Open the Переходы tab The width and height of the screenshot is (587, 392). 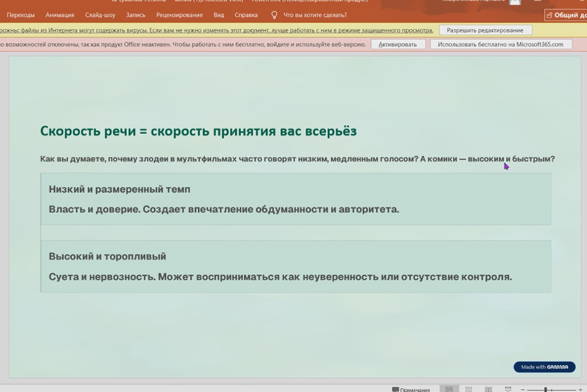point(21,15)
